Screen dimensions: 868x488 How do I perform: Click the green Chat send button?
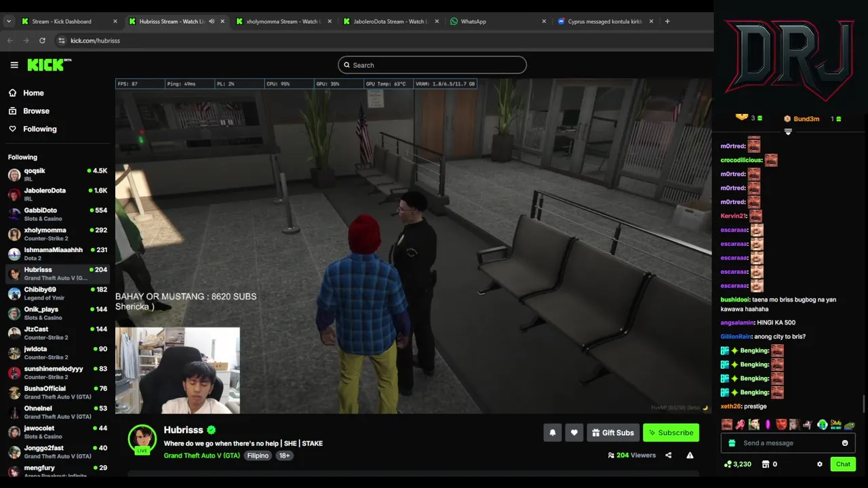click(x=843, y=464)
